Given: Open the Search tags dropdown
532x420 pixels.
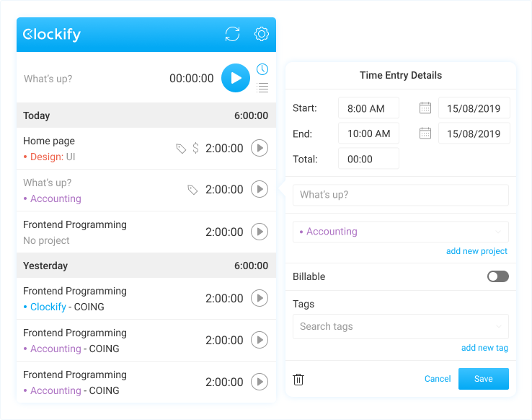Looking at the screenshot, I should coord(401,327).
